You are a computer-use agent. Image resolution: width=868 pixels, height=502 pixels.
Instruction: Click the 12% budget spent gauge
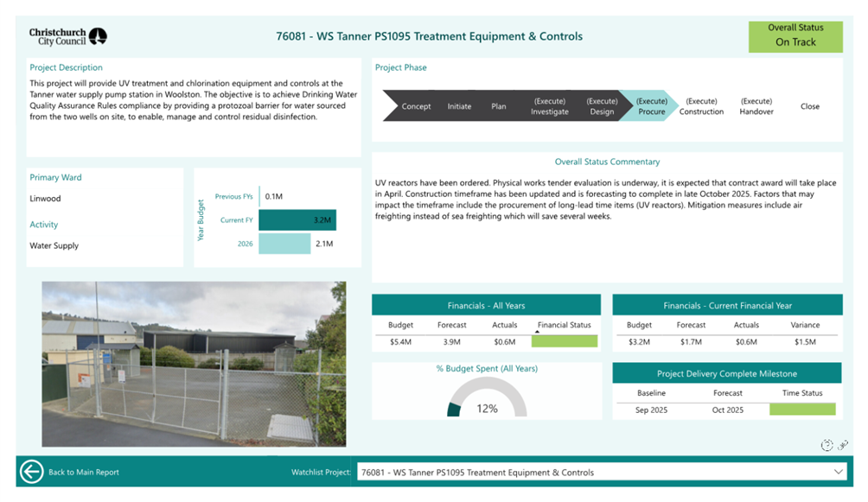[x=487, y=397]
